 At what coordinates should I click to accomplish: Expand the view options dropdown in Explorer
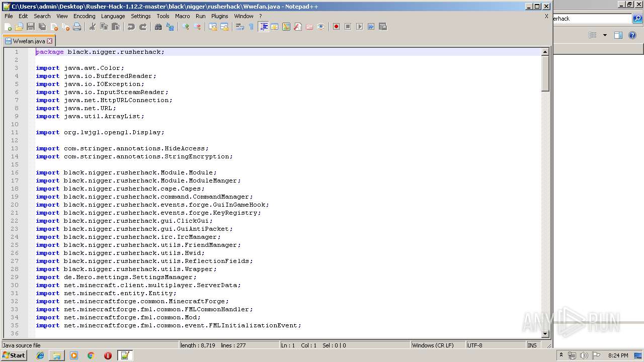tap(605, 35)
